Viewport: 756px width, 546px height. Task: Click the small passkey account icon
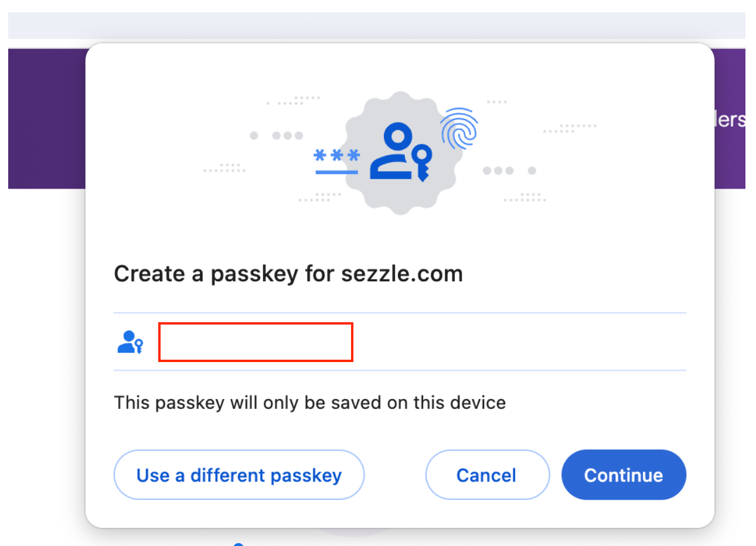[x=130, y=342]
